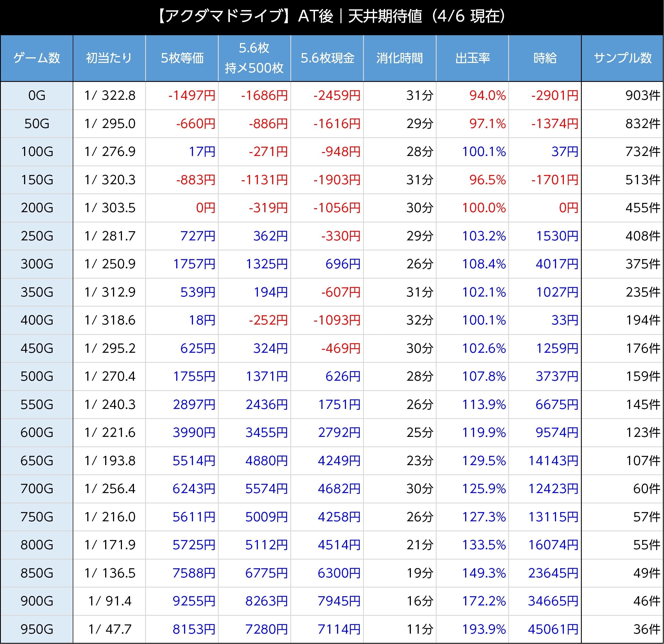
Task: Click the table title アクダマドライブ banner
Action: (331, 16)
